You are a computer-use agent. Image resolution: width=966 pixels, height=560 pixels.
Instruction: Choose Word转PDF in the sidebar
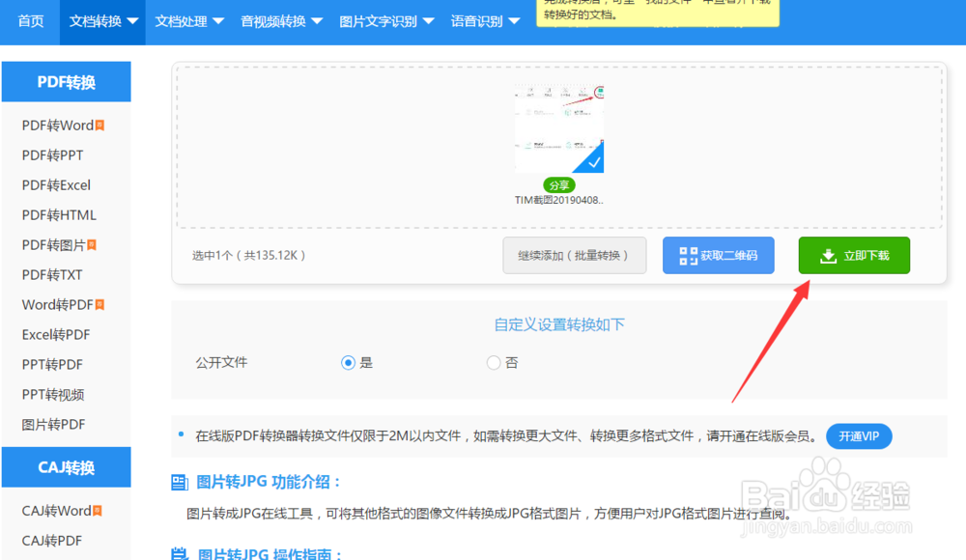coord(58,305)
